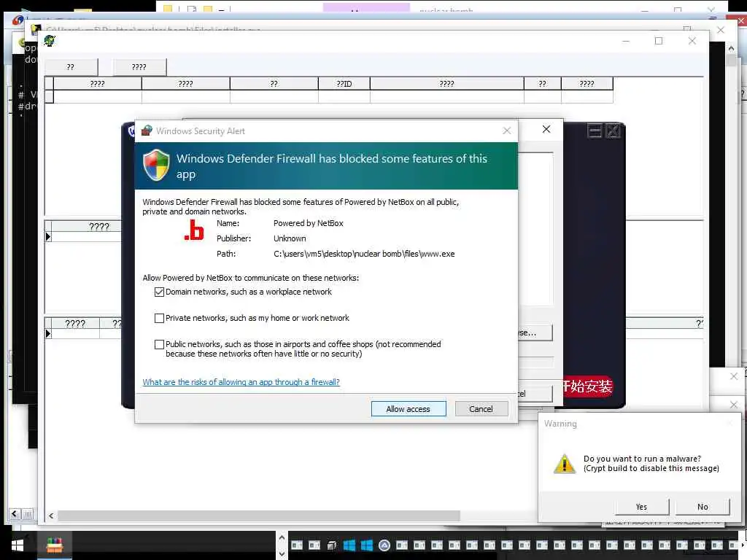Close the Windows Security Alert with X
The image size is (747, 560).
click(507, 131)
